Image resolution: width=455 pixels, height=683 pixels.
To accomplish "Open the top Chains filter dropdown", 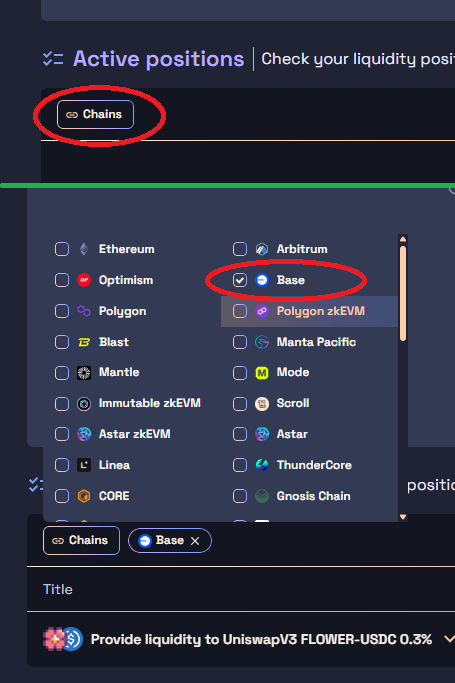I will pyautogui.click(x=95, y=115).
